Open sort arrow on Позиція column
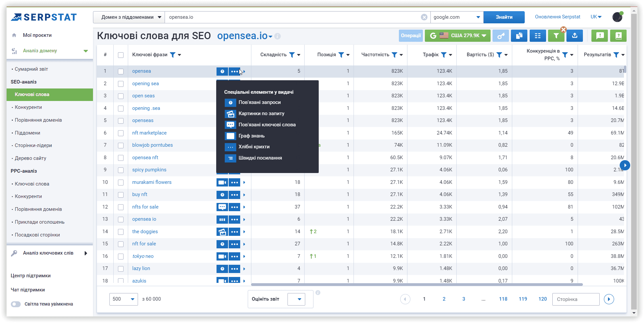Screen dimensions: 644x323 (x=348, y=55)
